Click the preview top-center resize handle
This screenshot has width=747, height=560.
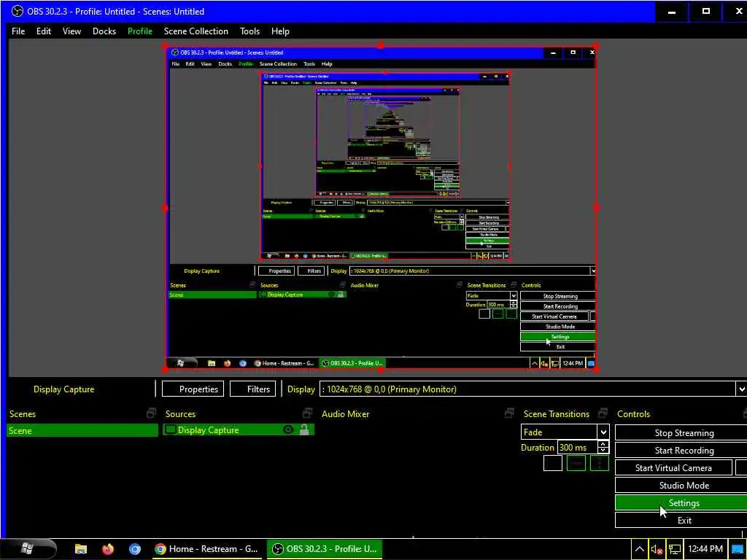pos(380,46)
